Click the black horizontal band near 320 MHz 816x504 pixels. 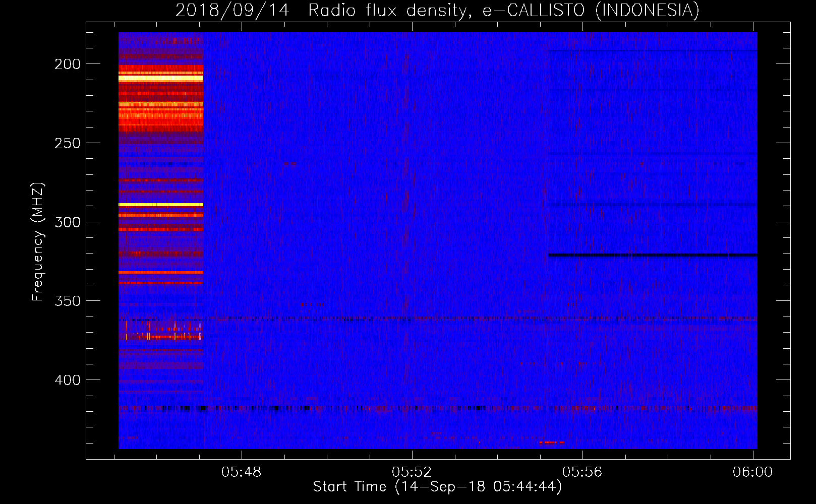pyautogui.click(x=653, y=256)
